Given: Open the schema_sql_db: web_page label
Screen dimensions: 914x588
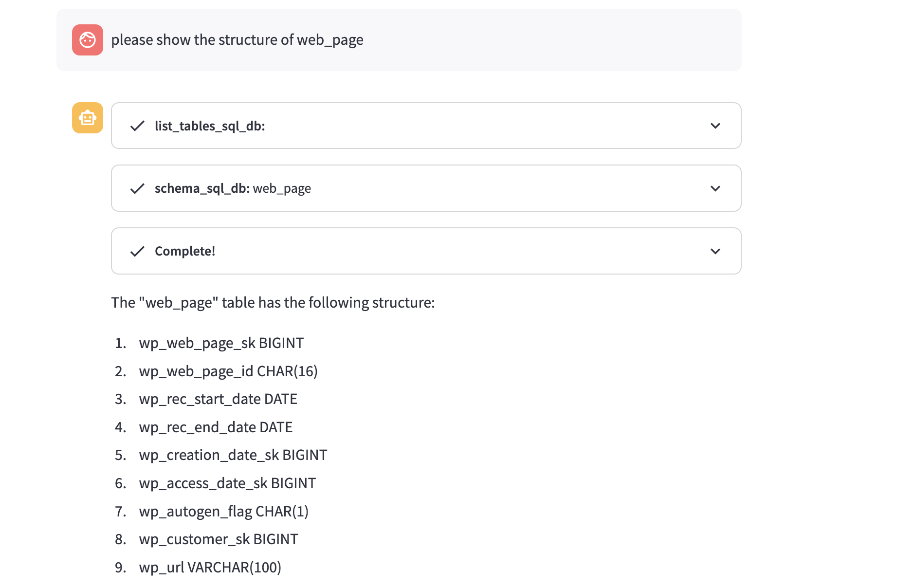Looking at the screenshot, I should click(x=233, y=188).
